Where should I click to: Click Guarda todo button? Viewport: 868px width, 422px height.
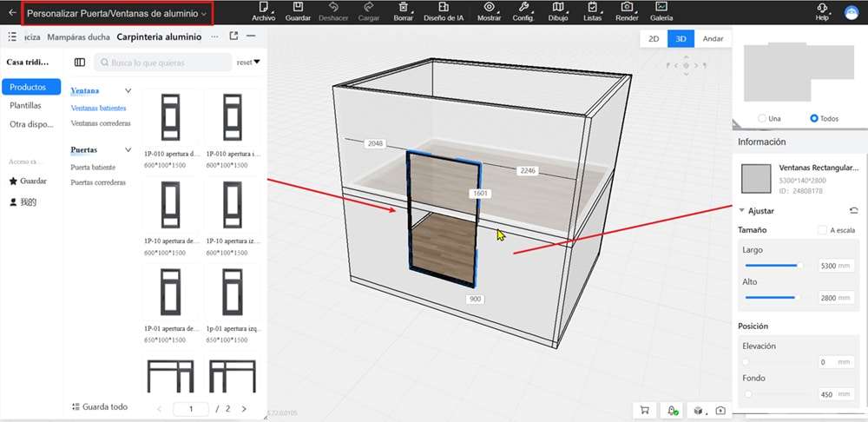(x=100, y=406)
